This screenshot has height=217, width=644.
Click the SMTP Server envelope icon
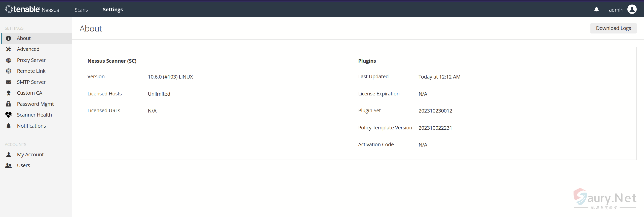(9, 82)
